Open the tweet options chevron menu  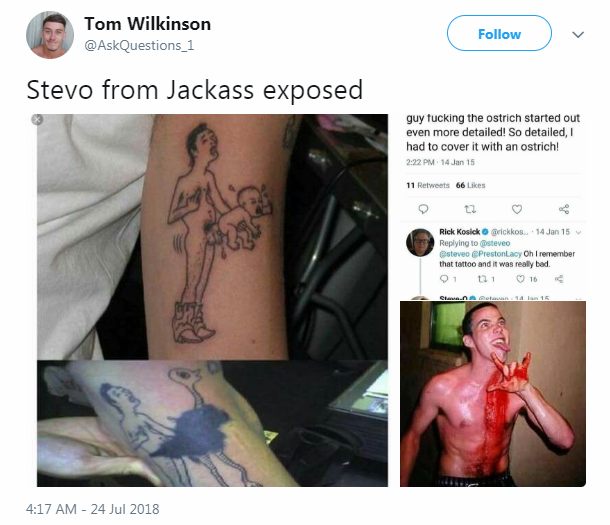pyautogui.click(x=578, y=35)
